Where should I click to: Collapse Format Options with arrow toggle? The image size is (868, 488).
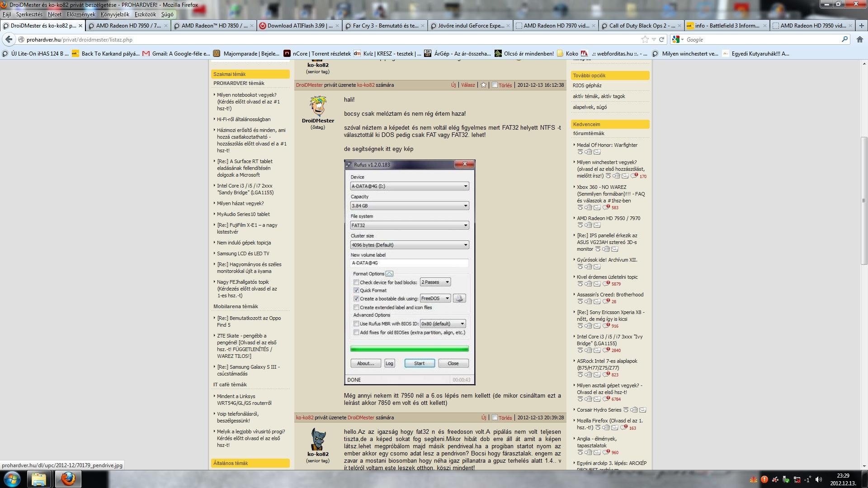(x=389, y=274)
